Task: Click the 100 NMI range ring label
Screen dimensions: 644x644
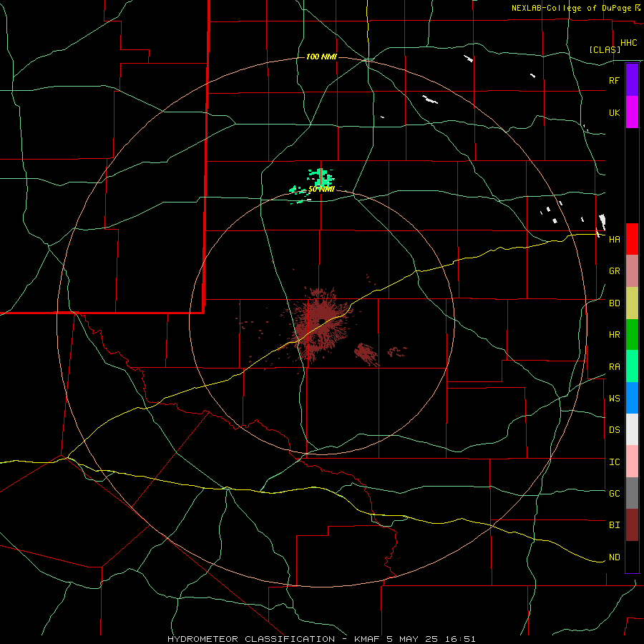Action: point(321,57)
